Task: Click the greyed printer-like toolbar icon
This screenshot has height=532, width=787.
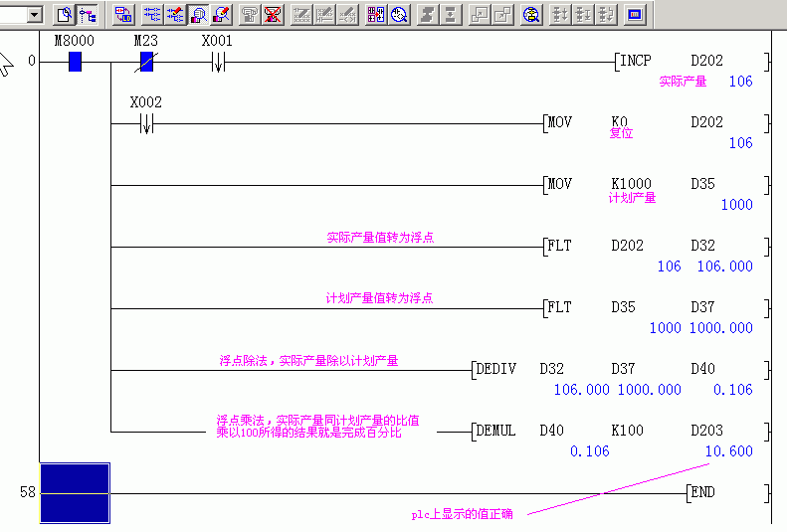Action: pyautogui.click(x=250, y=15)
